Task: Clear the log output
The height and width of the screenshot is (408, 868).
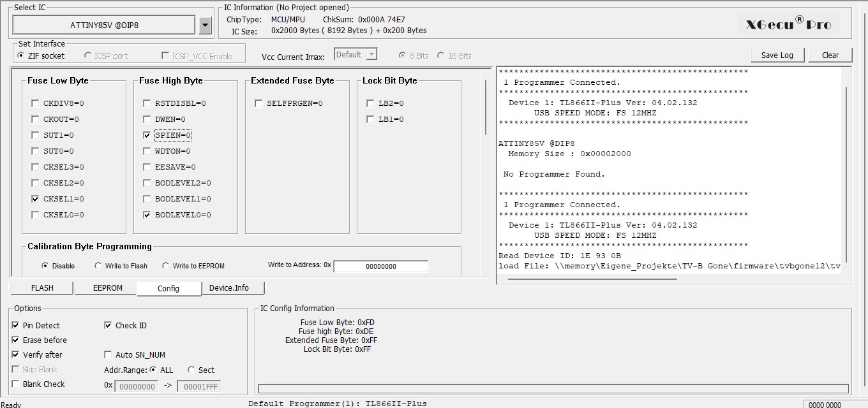Action: (x=830, y=55)
